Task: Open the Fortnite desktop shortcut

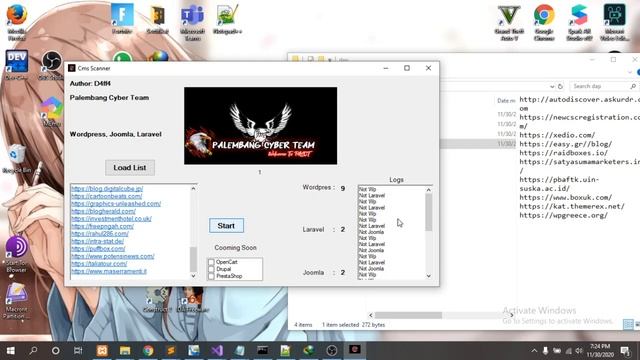Action: tap(122, 18)
